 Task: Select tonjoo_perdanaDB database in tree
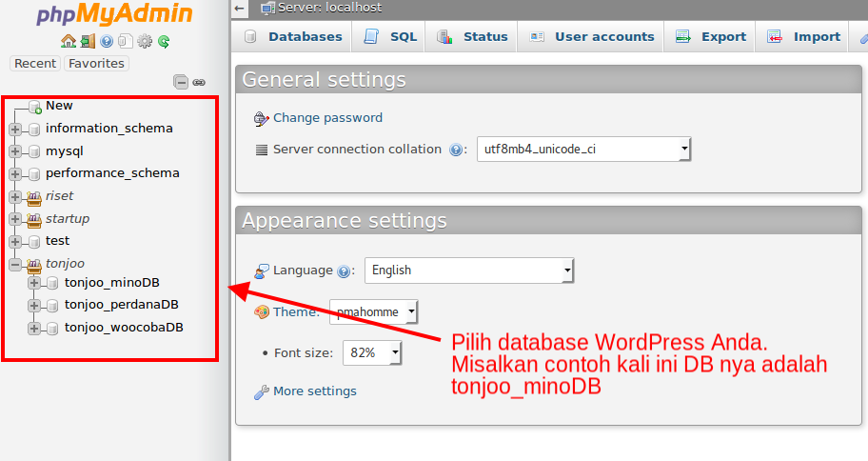(121, 305)
